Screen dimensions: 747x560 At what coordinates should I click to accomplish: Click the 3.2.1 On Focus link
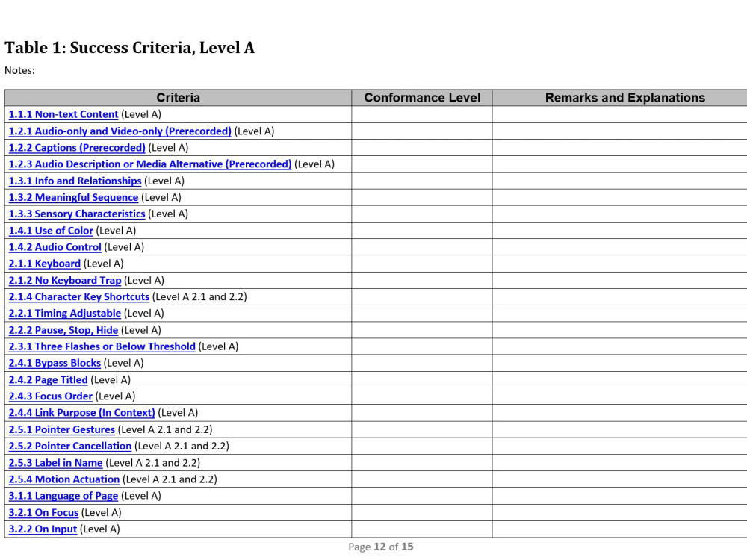point(43,513)
